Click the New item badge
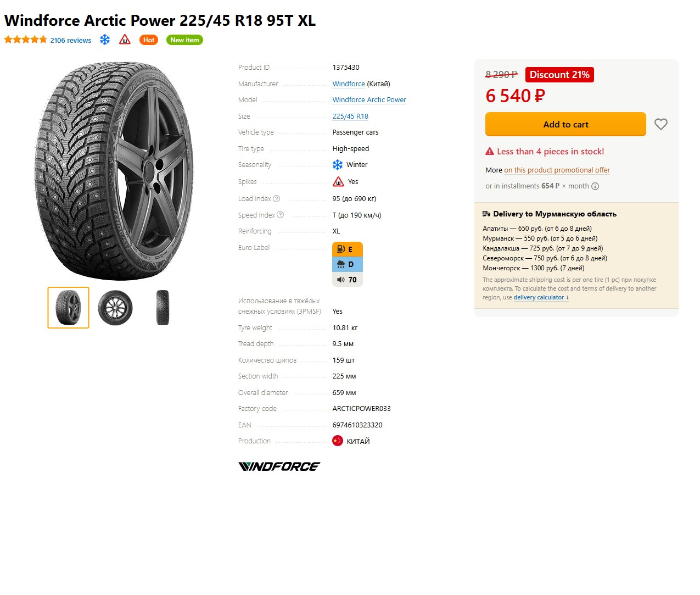 click(x=184, y=40)
